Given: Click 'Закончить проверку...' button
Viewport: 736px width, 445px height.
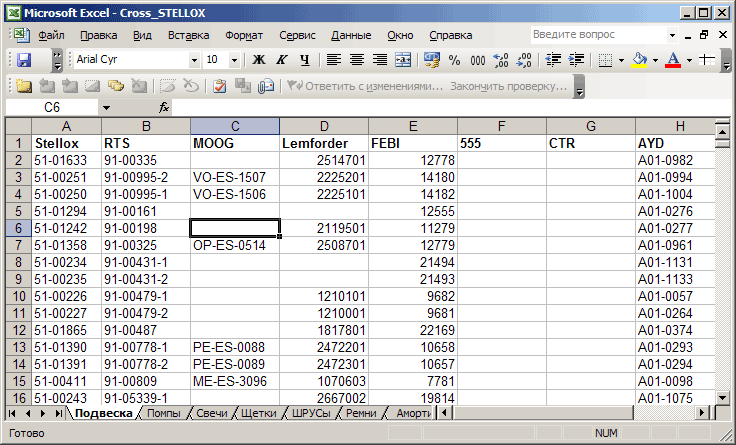Looking at the screenshot, I should point(508,86).
